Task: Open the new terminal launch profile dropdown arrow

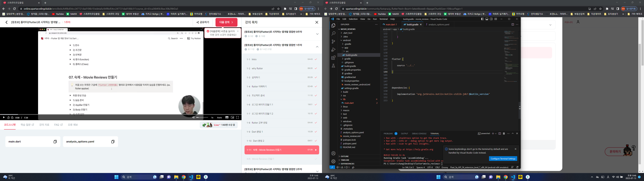Action: pos(496,134)
